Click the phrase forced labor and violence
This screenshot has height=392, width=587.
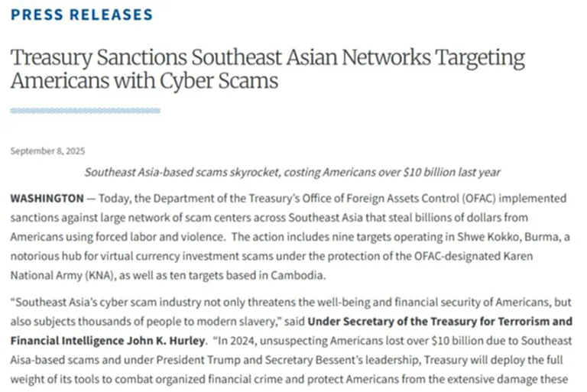[x=161, y=237]
